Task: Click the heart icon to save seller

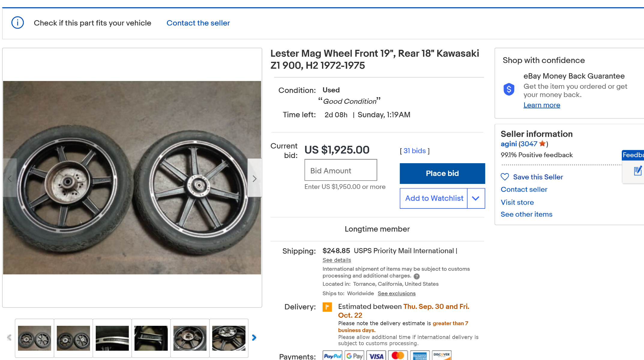Action: pyautogui.click(x=505, y=177)
